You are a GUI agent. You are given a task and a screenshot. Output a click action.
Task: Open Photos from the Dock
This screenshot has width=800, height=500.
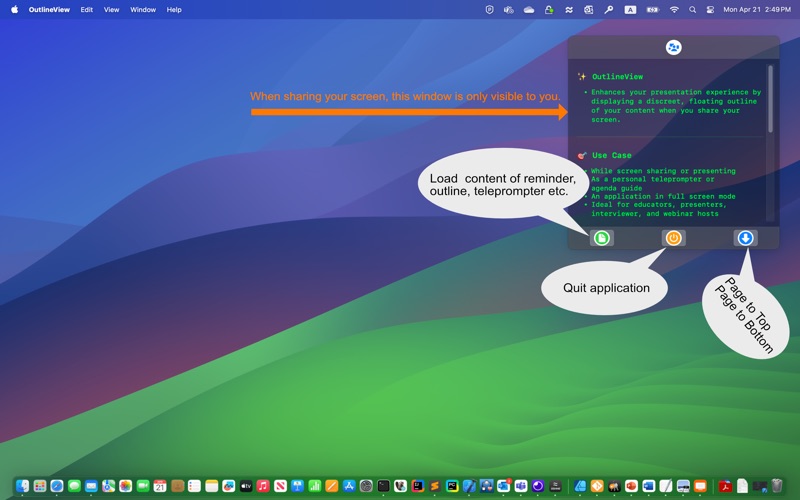point(126,486)
